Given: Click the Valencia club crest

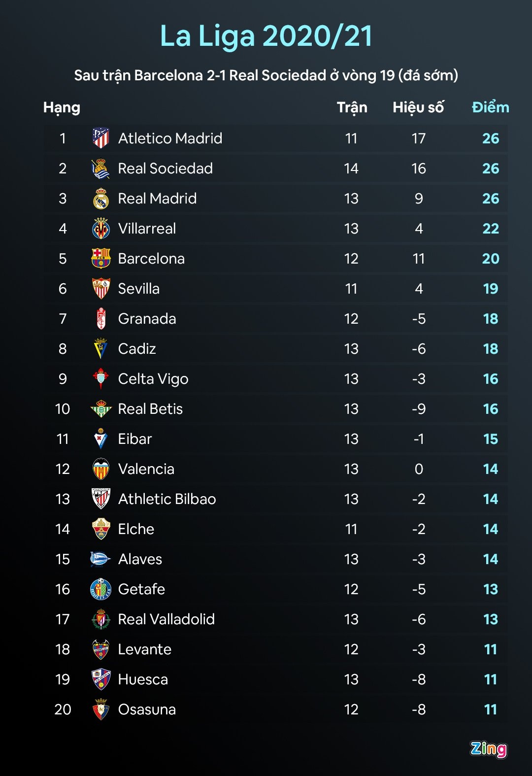Looking at the screenshot, I should click(x=101, y=469).
